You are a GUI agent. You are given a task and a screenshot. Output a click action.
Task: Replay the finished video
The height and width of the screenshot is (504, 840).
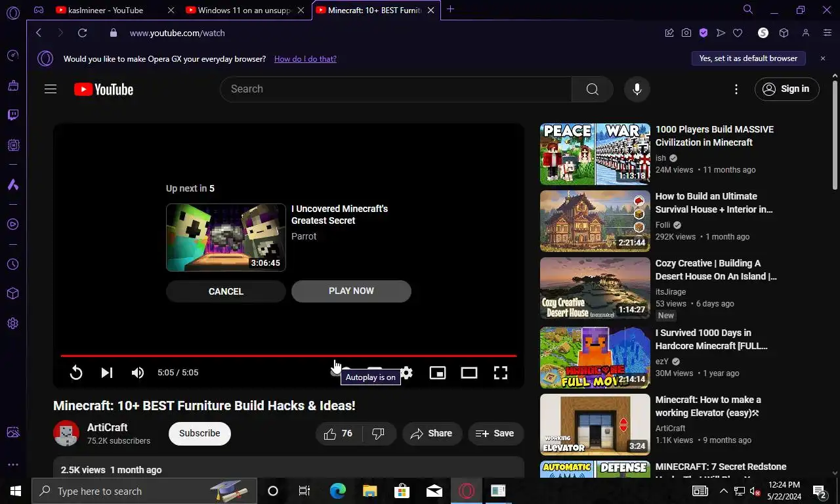pyautogui.click(x=76, y=373)
